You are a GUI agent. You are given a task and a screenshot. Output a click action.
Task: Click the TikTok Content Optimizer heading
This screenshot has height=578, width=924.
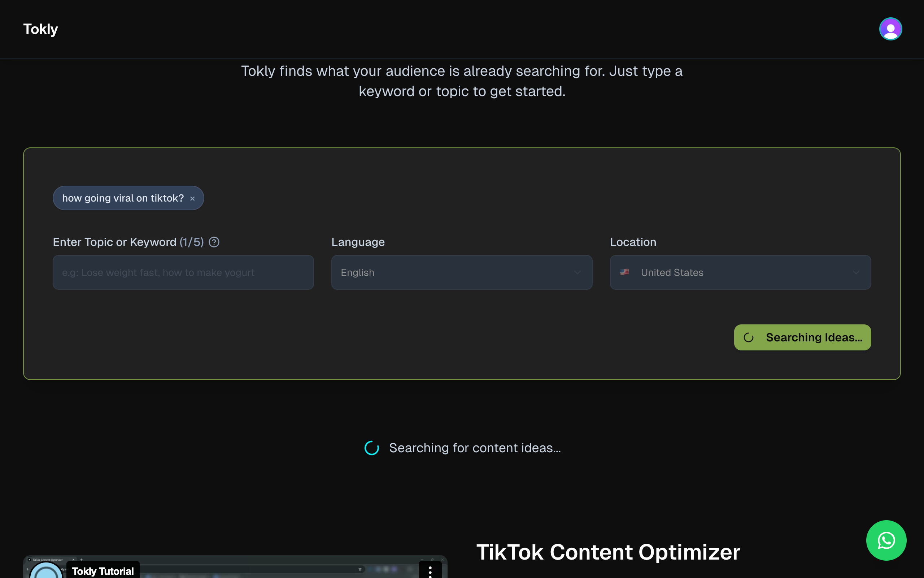click(x=608, y=552)
